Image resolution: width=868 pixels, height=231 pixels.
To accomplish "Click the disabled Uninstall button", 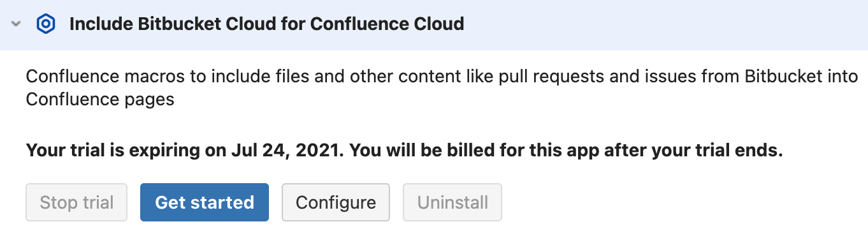I will point(452,203).
